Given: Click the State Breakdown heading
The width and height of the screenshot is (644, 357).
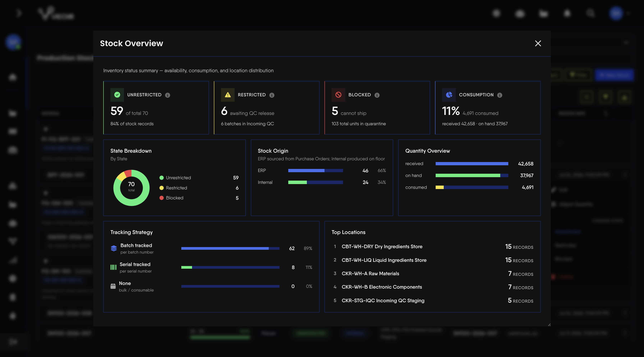Looking at the screenshot, I should point(131,151).
